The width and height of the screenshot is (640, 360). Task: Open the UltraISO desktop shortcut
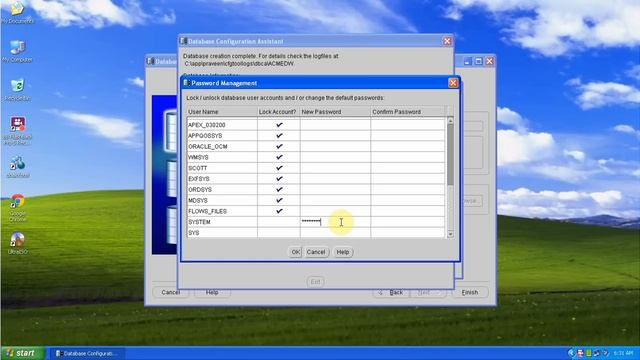pyautogui.click(x=18, y=243)
